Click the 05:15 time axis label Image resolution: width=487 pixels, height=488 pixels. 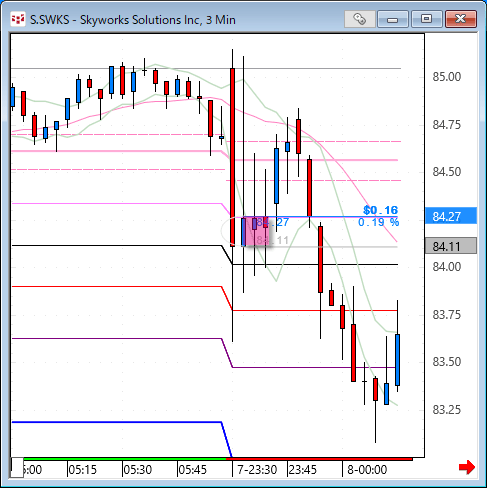(83, 470)
